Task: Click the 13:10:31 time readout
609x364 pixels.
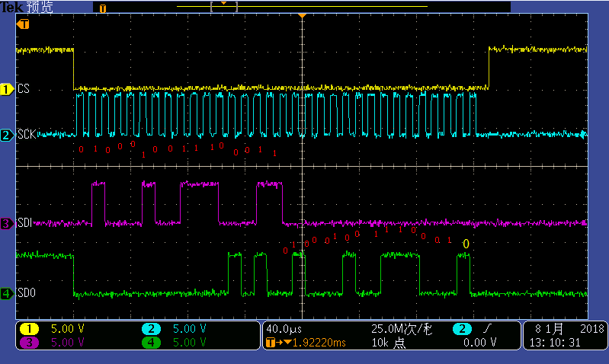Action: pos(555,343)
